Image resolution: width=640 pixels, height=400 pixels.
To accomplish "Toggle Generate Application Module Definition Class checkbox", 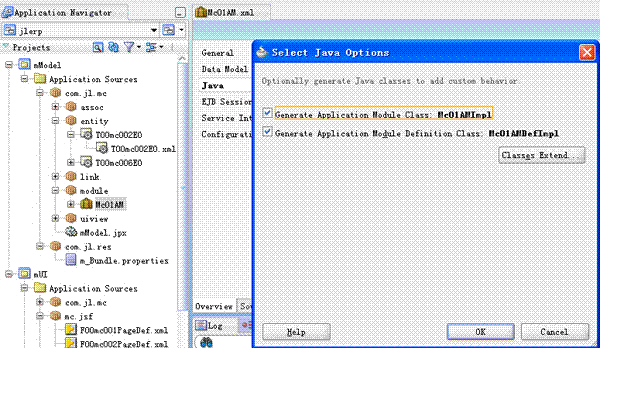I will point(267,131).
